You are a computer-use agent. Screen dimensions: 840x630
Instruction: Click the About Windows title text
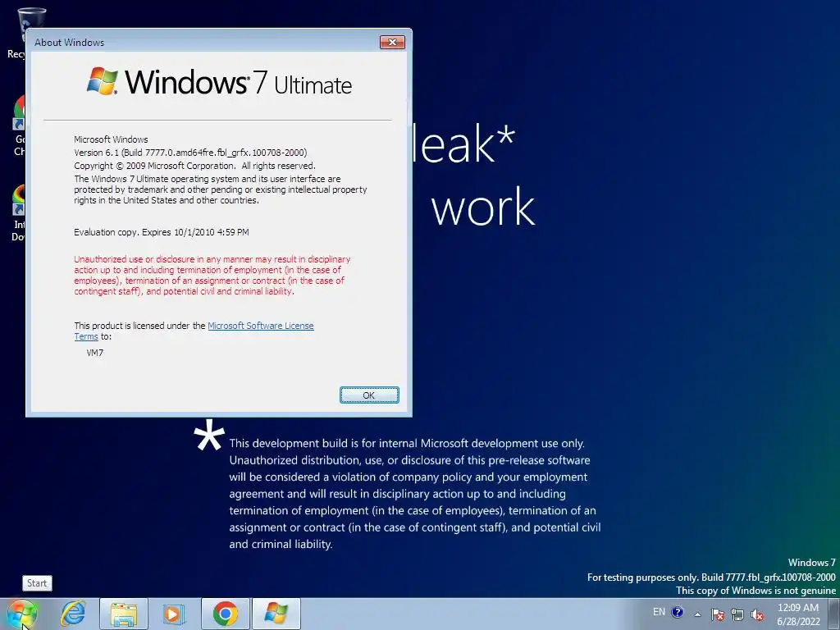click(69, 43)
